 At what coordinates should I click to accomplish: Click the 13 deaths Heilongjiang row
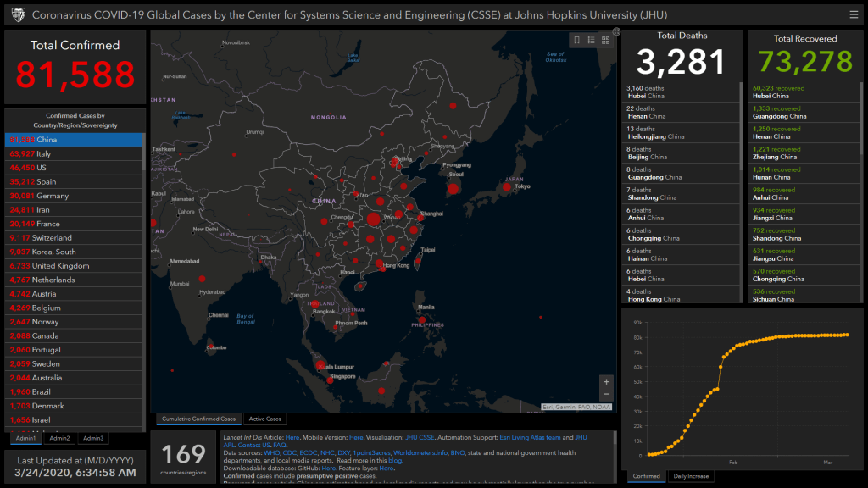pyautogui.click(x=681, y=133)
